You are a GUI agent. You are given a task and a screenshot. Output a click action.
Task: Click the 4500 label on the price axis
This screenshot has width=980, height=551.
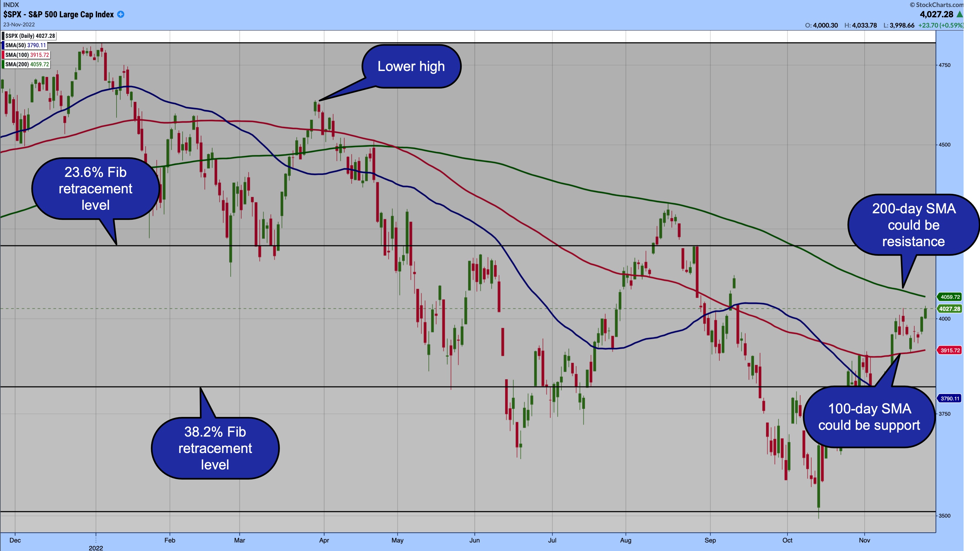944,145
